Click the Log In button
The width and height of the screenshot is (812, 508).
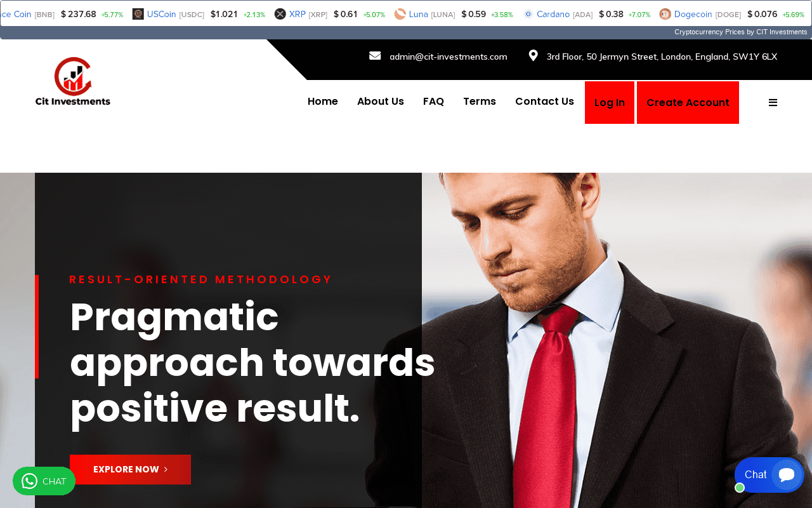click(x=610, y=103)
